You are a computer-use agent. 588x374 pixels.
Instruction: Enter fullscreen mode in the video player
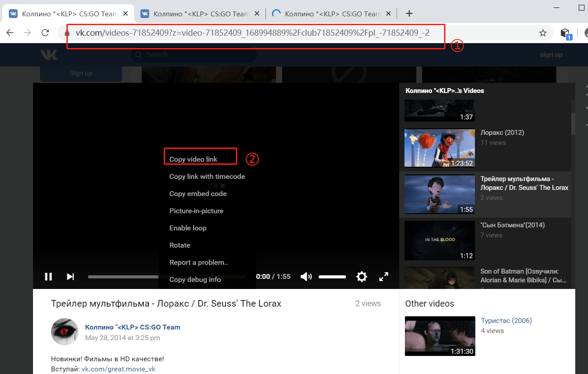(x=384, y=277)
